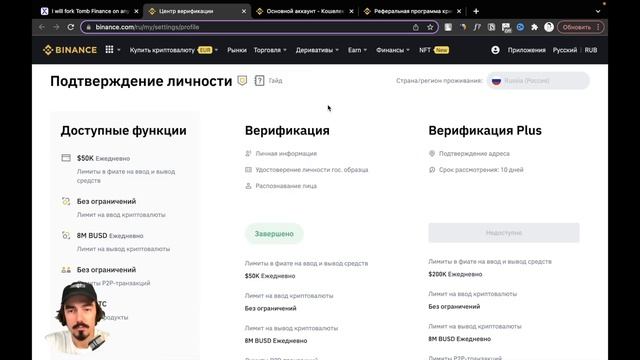The height and width of the screenshot is (360, 640).
Task: Click the Срок рассмотрения: 10 дней text
Action: tap(481, 169)
